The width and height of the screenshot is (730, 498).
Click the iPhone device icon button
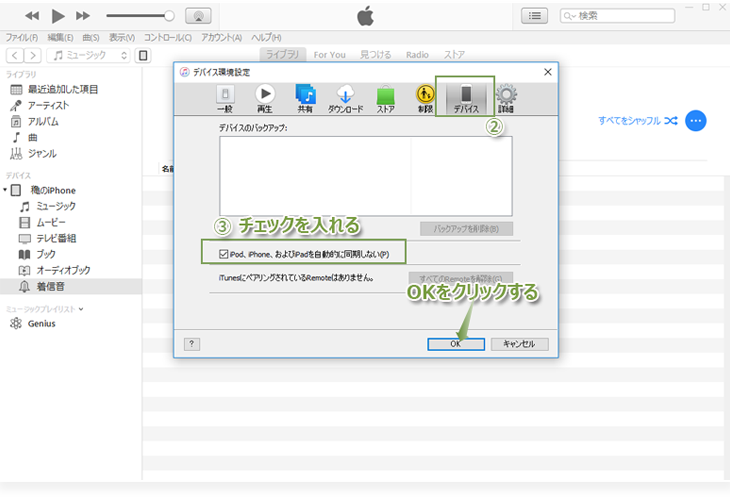pos(143,56)
